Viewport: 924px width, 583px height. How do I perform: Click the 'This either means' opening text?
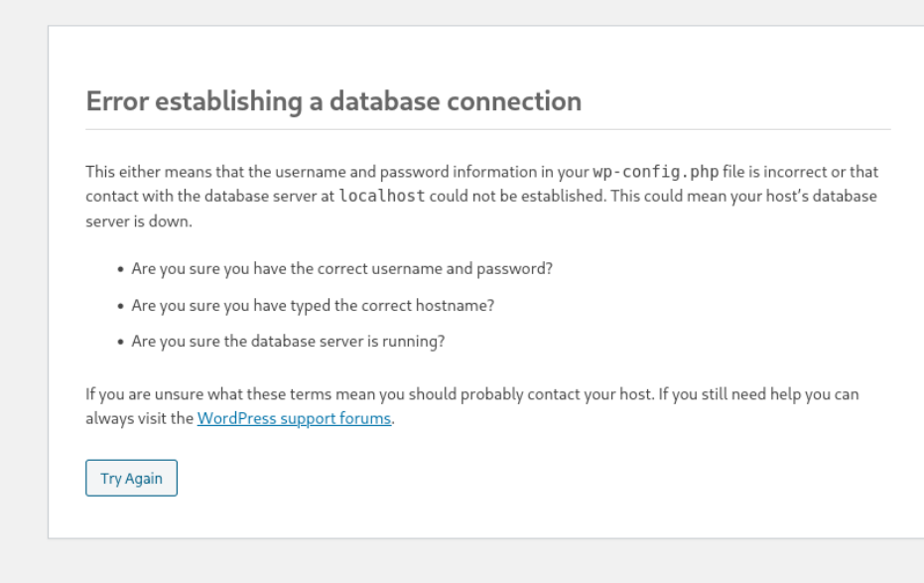pyautogui.click(x=139, y=172)
